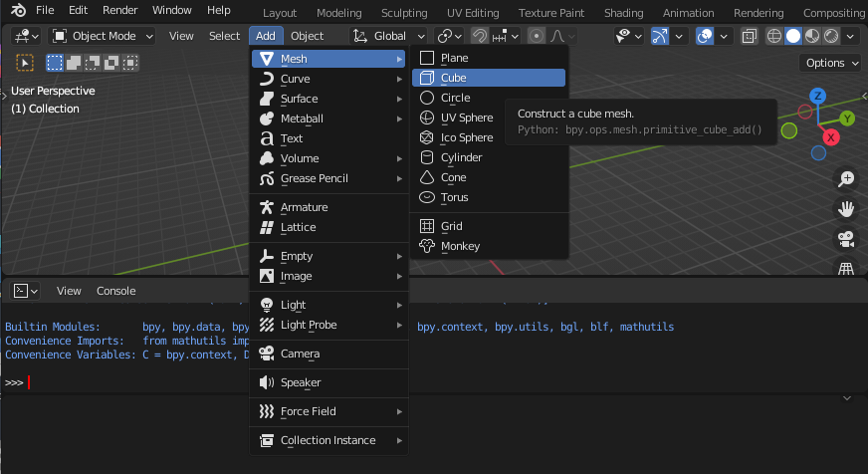Viewport: 868px width, 474px height.
Task: Expand the Options dropdown
Action: [830, 63]
